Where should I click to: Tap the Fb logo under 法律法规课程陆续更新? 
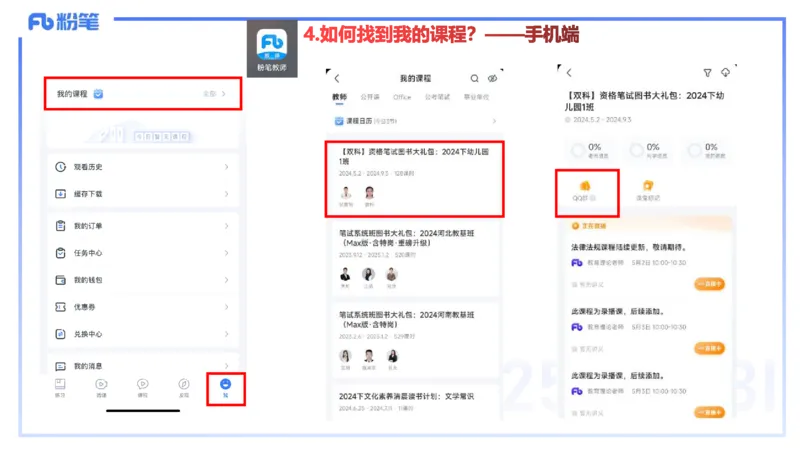tap(577, 263)
